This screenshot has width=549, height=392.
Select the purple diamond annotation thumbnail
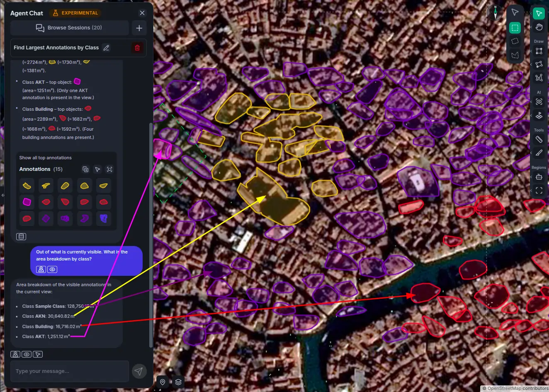click(x=46, y=218)
